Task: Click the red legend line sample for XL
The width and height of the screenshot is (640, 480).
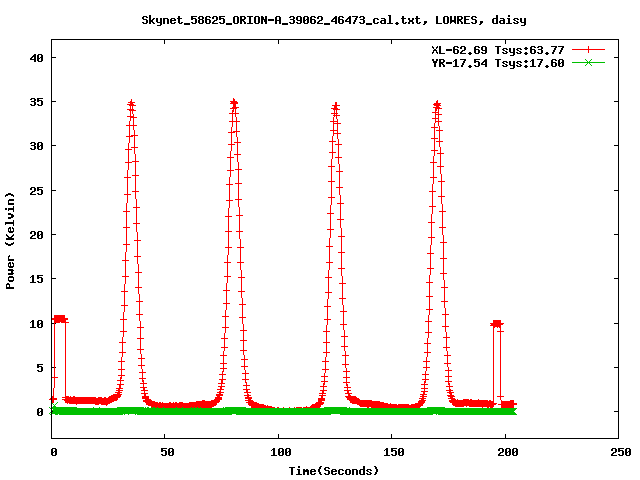Action: click(x=588, y=50)
